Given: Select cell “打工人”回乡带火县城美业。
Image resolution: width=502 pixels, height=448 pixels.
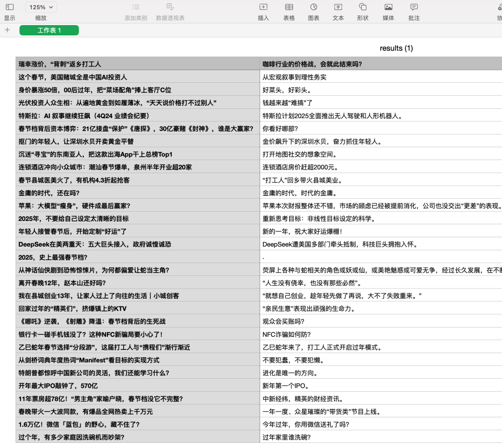Looking at the screenshot, I should pos(381,180).
